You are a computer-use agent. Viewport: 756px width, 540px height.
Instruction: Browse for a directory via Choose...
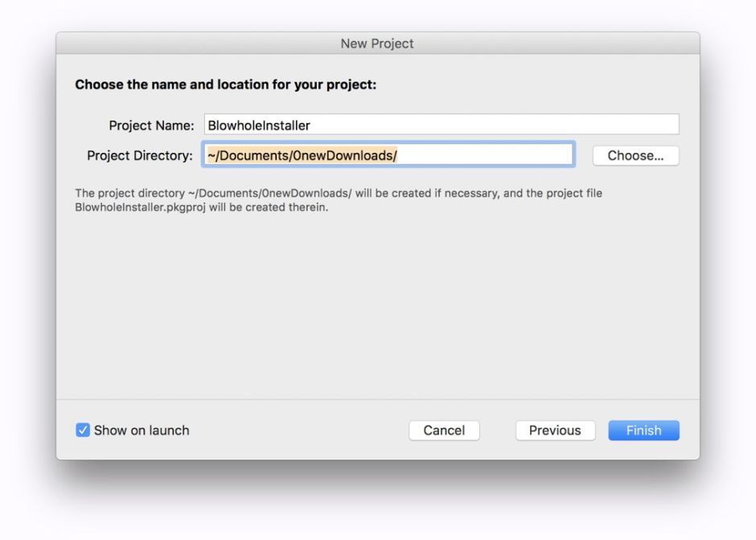point(635,155)
